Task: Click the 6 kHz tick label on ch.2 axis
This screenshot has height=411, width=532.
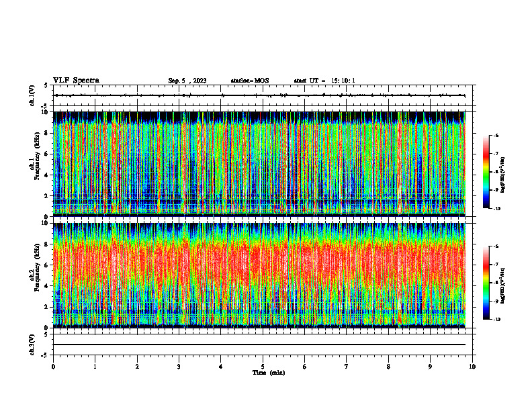Action: click(47, 265)
